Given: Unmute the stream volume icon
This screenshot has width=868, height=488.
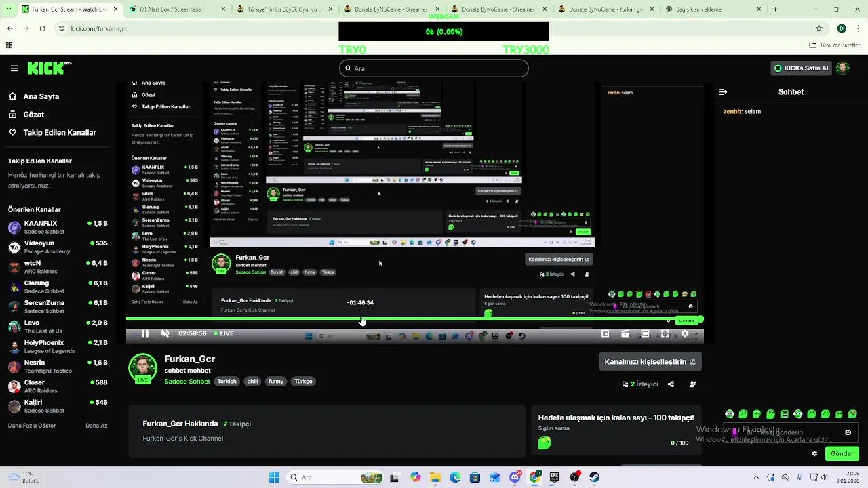Looking at the screenshot, I should click(165, 333).
